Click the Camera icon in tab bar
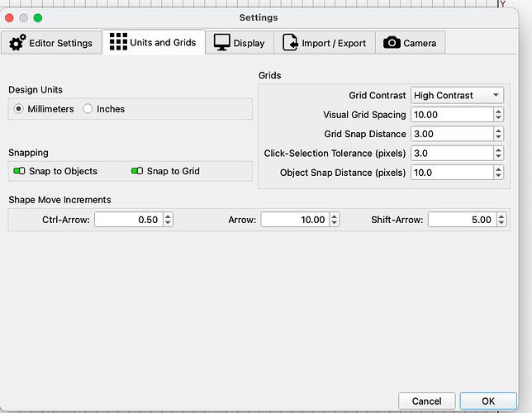532x413 pixels. click(x=392, y=43)
